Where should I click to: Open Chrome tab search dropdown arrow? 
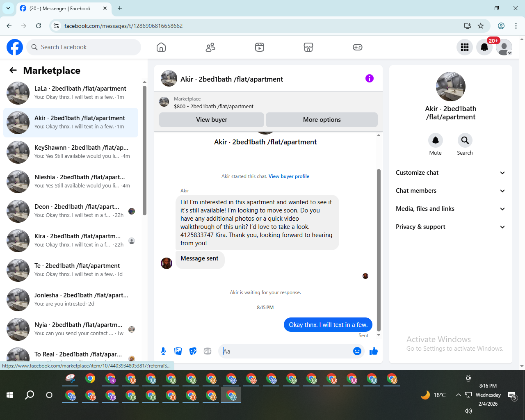click(x=8, y=8)
